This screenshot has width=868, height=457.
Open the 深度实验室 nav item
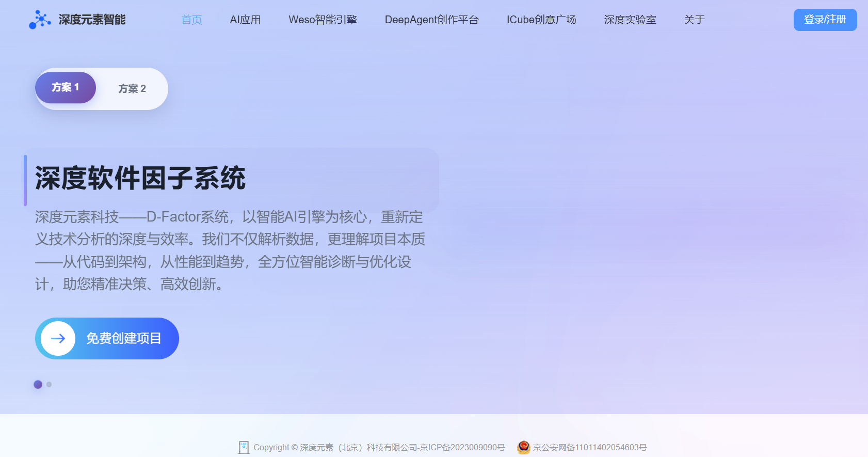point(630,20)
